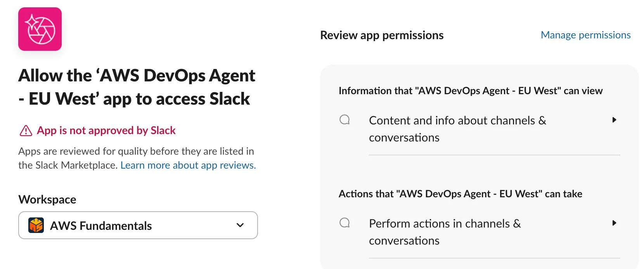Screen dimensions: 644x269
Task: Click the AWS Fundamentals workspace icon
Action: tap(36, 225)
